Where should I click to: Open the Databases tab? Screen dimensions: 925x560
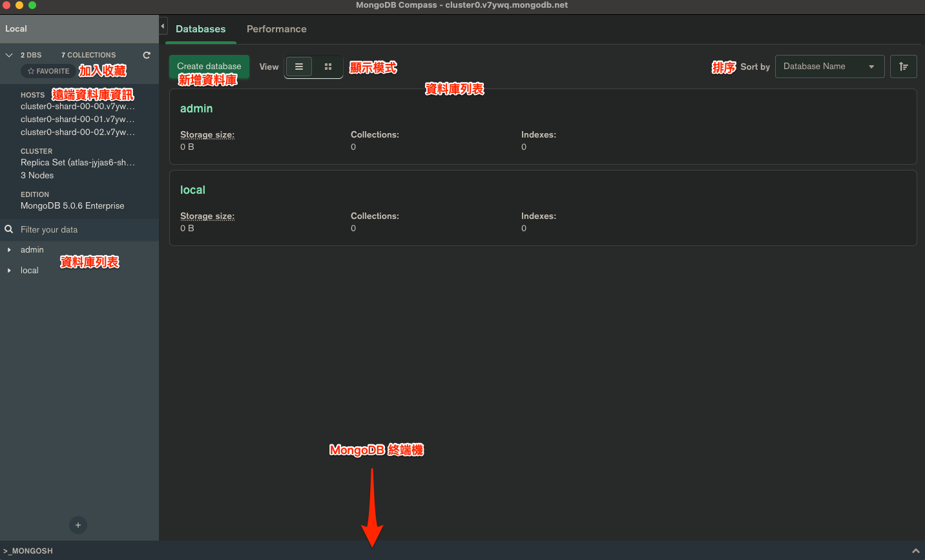(200, 29)
